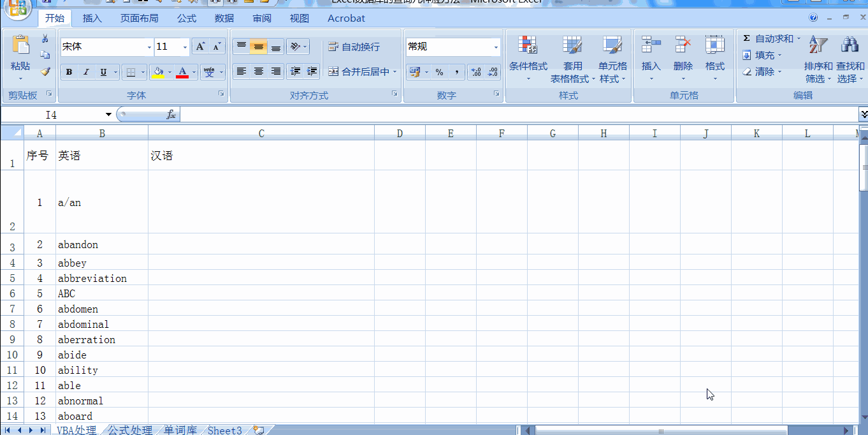Switch to the Data (数据) tab
This screenshot has width=868, height=435.
click(224, 18)
